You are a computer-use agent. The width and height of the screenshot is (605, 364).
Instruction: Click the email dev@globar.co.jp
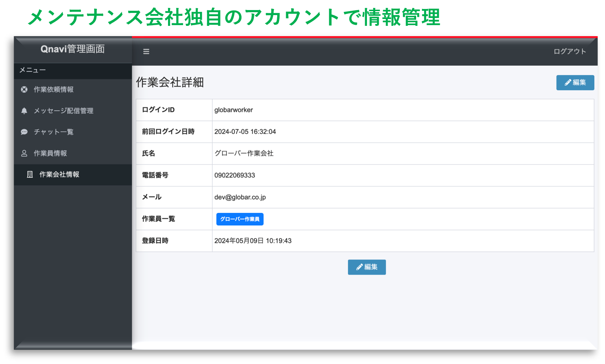coord(240,197)
